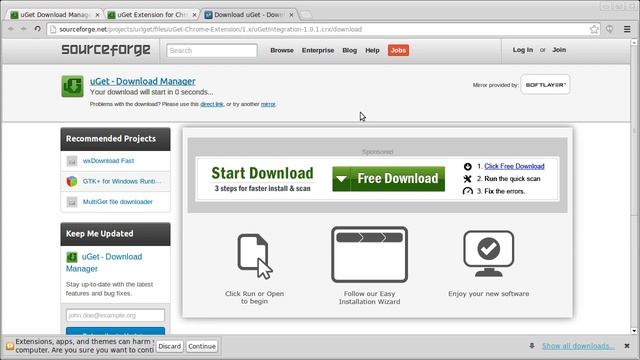
Task: Click the page scrollbar up arrow
Action: (x=634, y=42)
